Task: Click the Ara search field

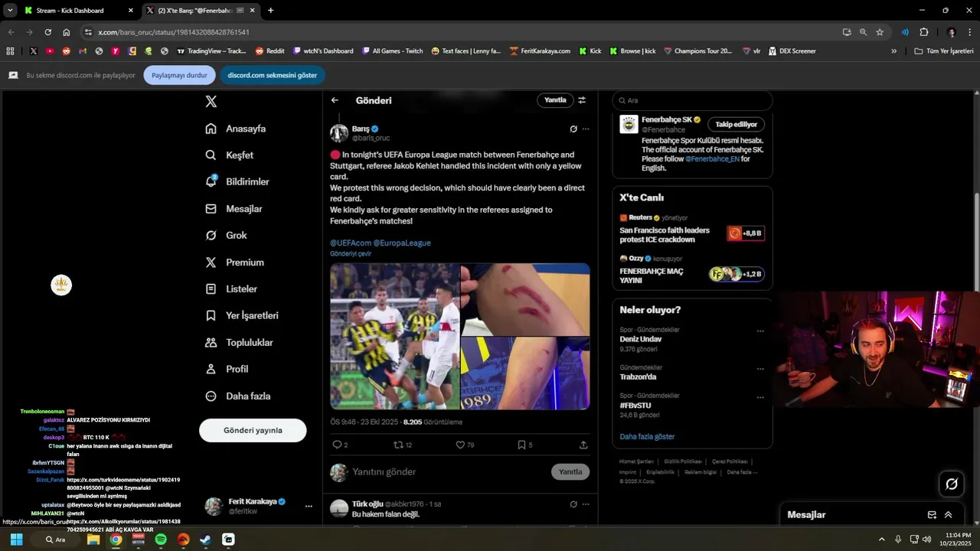Action: tap(692, 100)
